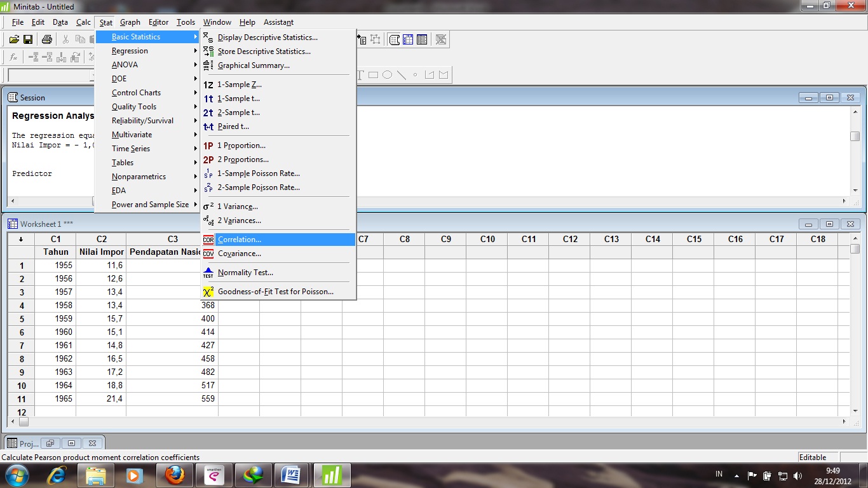
Task: Click the Nilai Impor column name cell
Action: pos(101,252)
